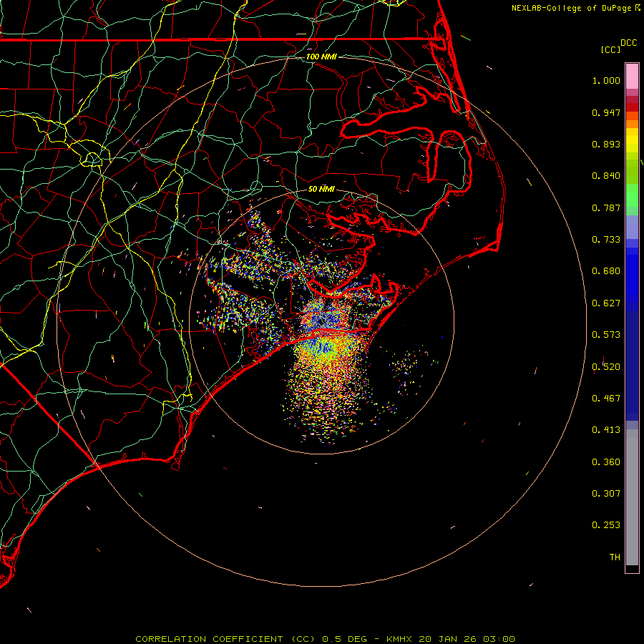
Task: Click the DCC label above the color bar
Action: pyautogui.click(x=629, y=43)
